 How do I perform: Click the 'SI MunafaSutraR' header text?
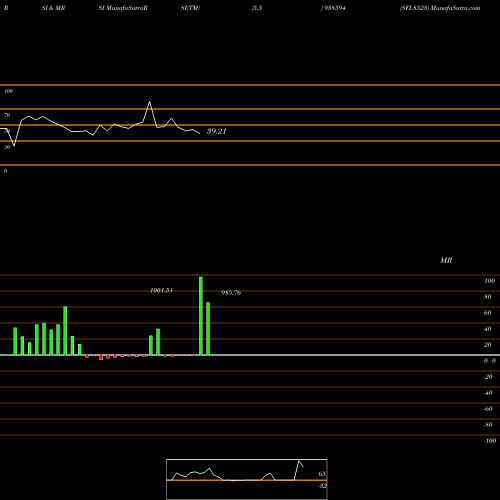coord(123,8)
